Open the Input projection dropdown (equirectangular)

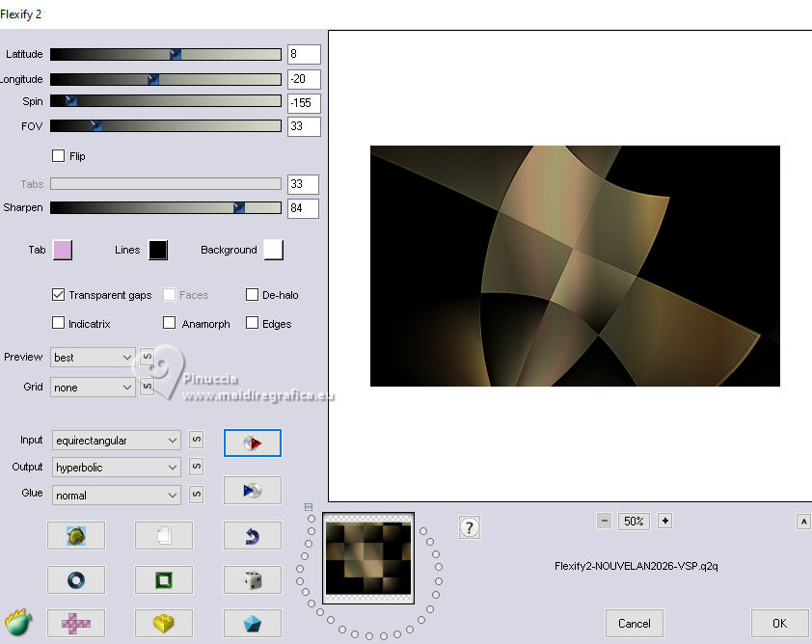pos(117,441)
